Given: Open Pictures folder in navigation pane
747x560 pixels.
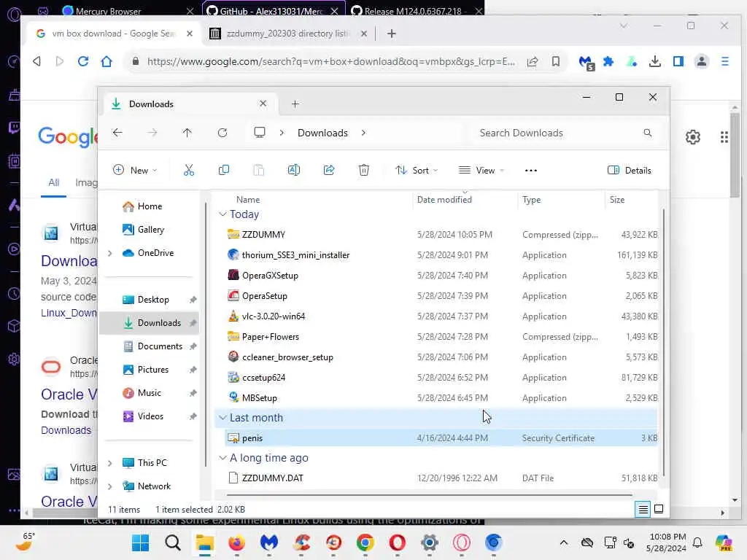Looking at the screenshot, I should 153,370.
